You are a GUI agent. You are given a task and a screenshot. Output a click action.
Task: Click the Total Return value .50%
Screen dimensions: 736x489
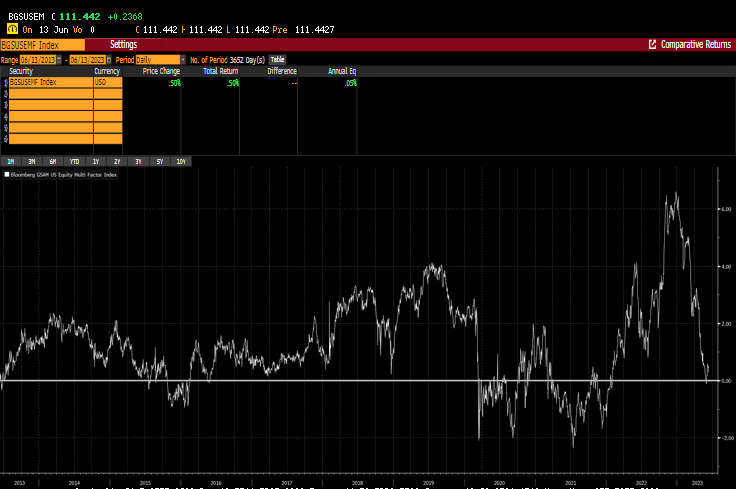[x=233, y=83]
